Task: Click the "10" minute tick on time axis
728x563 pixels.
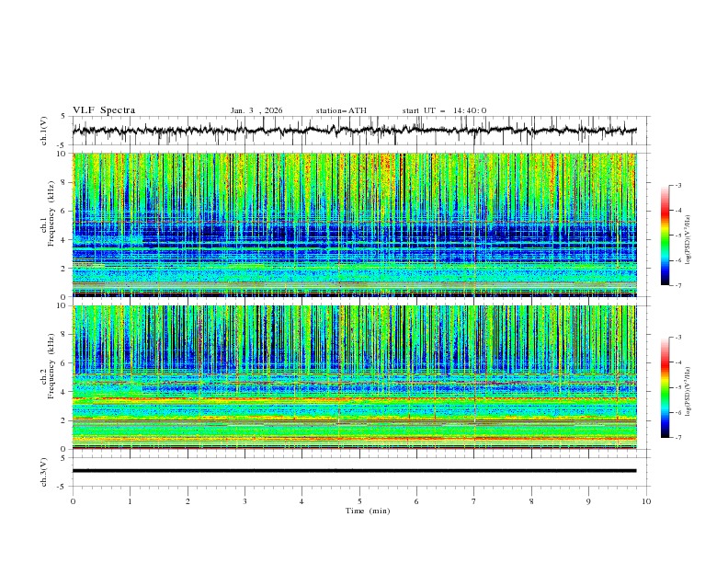Action: click(646, 501)
